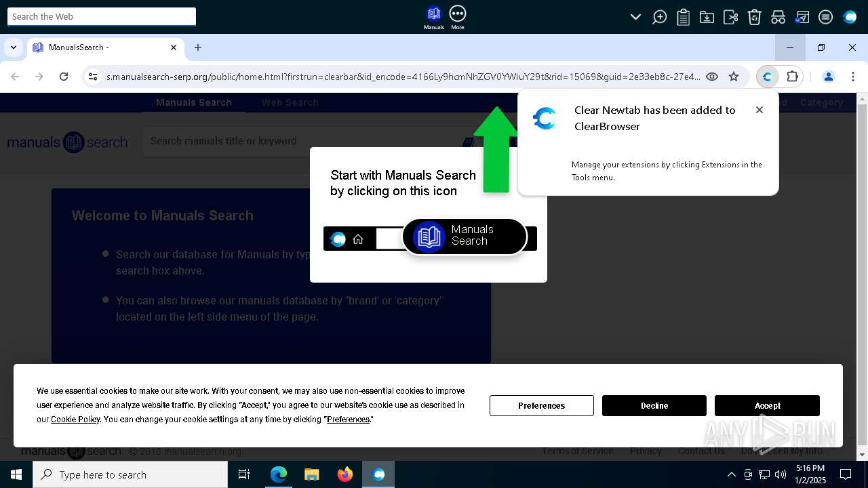Viewport: 868px width, 488px height.
Task: Click the Manuals Search pill button in the tutorial popup
Action: [465, 236]
